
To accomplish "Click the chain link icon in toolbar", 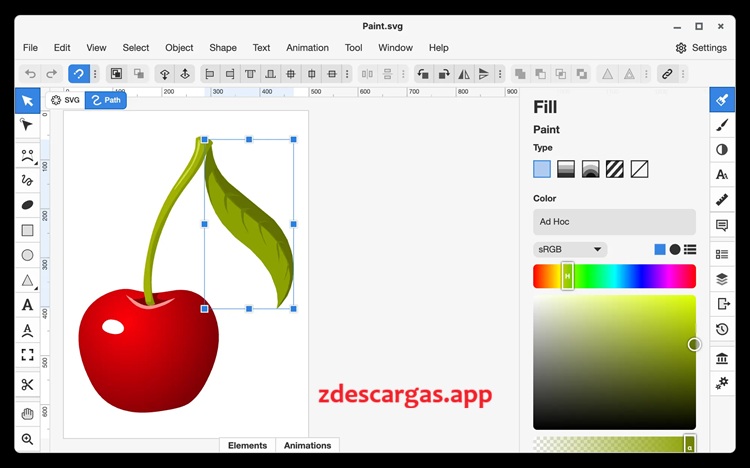I will click(667, 74).
